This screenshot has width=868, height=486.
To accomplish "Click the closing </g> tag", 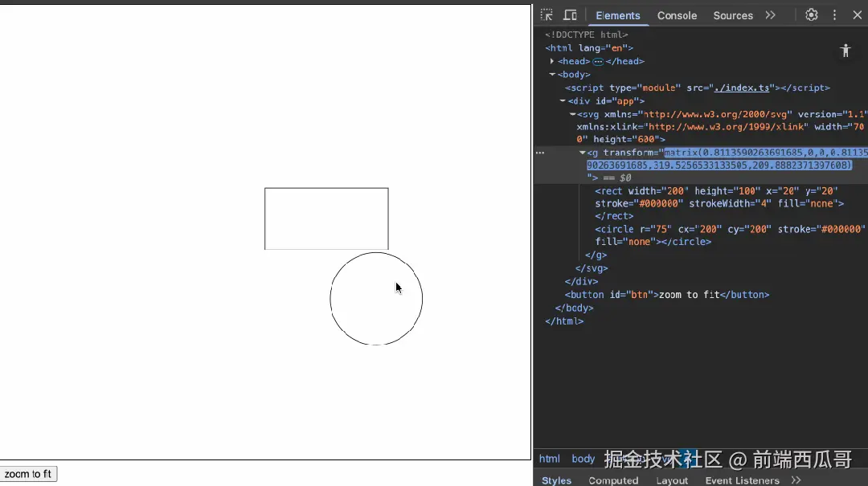I will click(596, 255).
